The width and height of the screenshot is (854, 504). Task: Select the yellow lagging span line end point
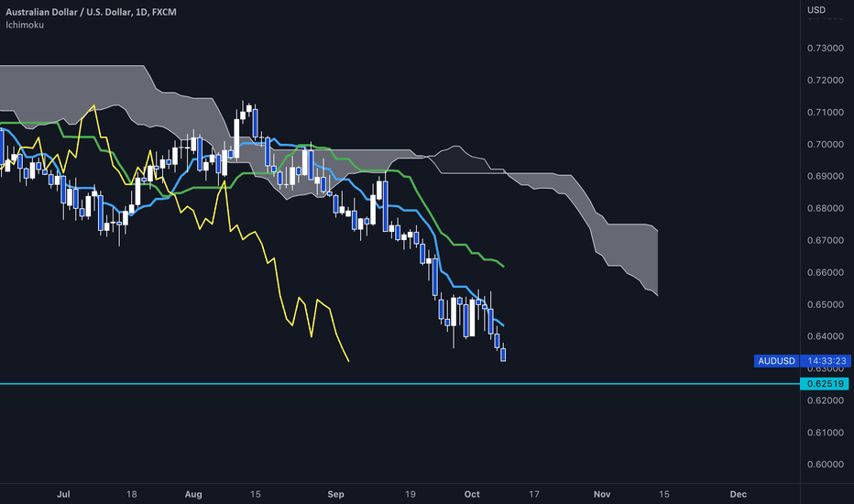click(x=348, y=361)
